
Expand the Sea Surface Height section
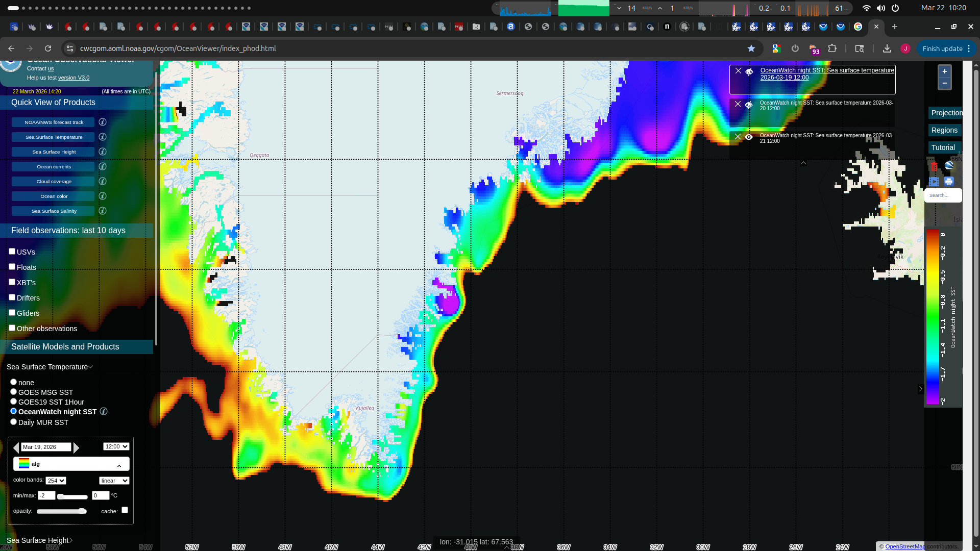click(x=39, y=540)
